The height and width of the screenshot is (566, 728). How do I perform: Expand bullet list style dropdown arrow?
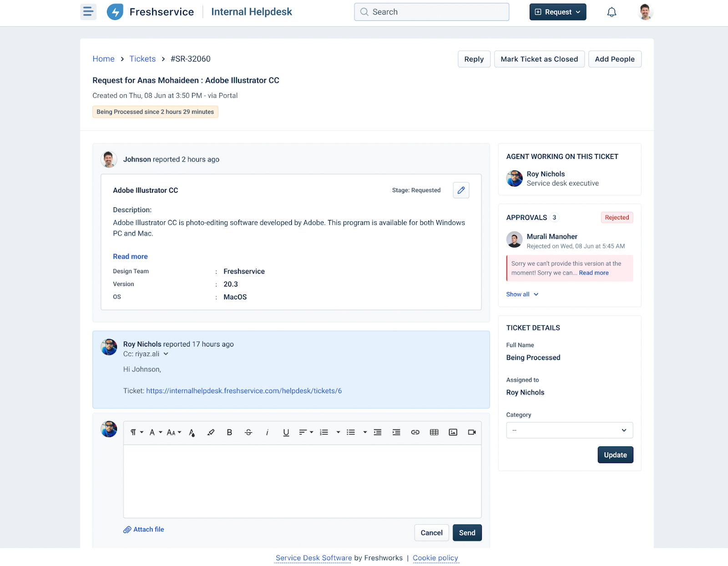365,432
